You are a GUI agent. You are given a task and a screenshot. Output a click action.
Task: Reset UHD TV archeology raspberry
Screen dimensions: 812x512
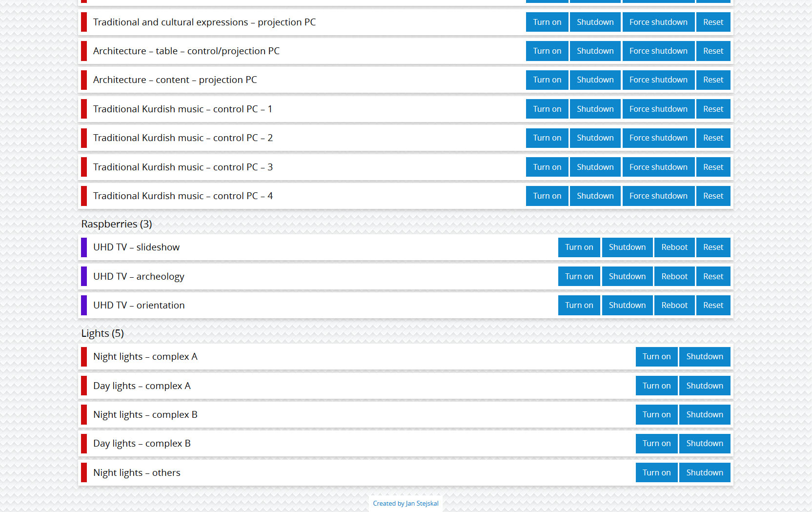click(713, 276)
